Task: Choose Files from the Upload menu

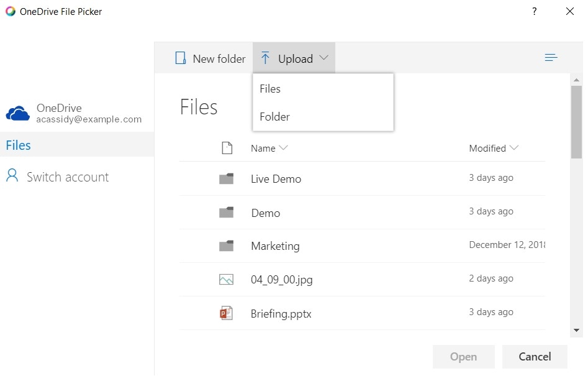Action: pos(270,89)
